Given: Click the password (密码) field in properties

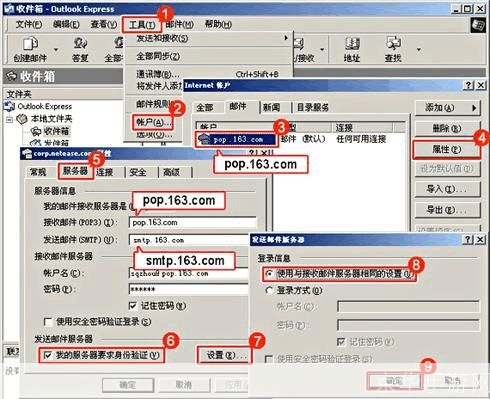Looking at the screenshot, I should point(189,289).
